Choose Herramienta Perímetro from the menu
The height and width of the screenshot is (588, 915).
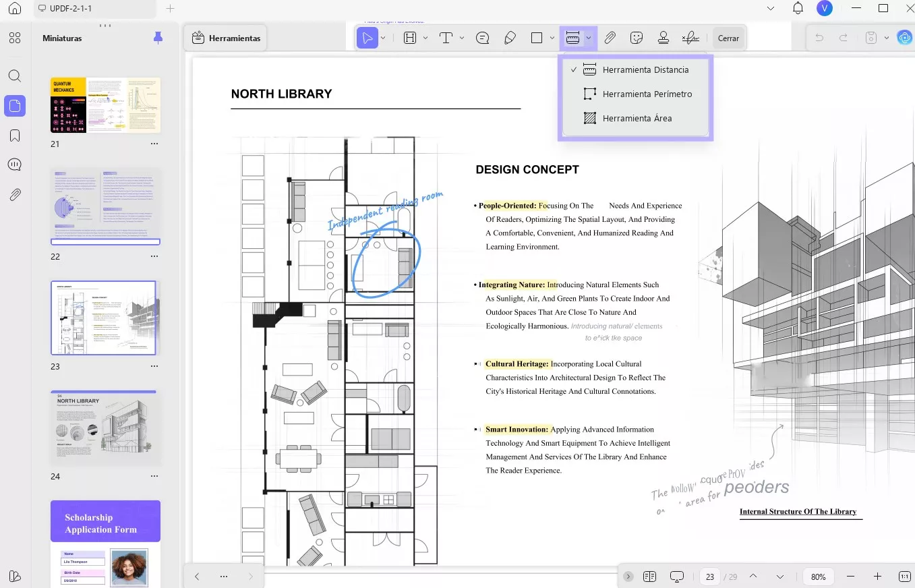[635, 94]
